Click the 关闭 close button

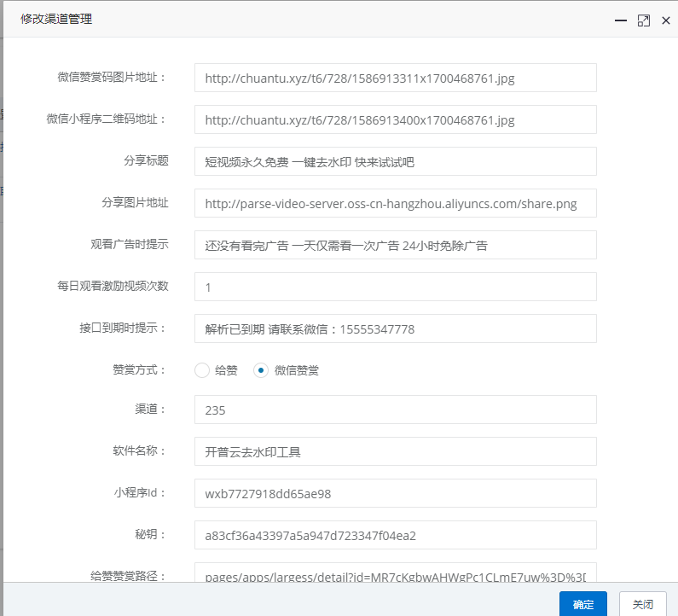click(642, 604)
